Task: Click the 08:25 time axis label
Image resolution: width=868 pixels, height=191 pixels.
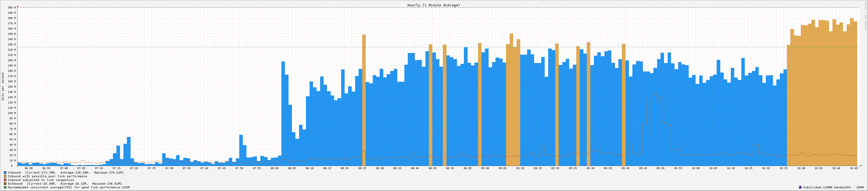Action: point(362,168)
